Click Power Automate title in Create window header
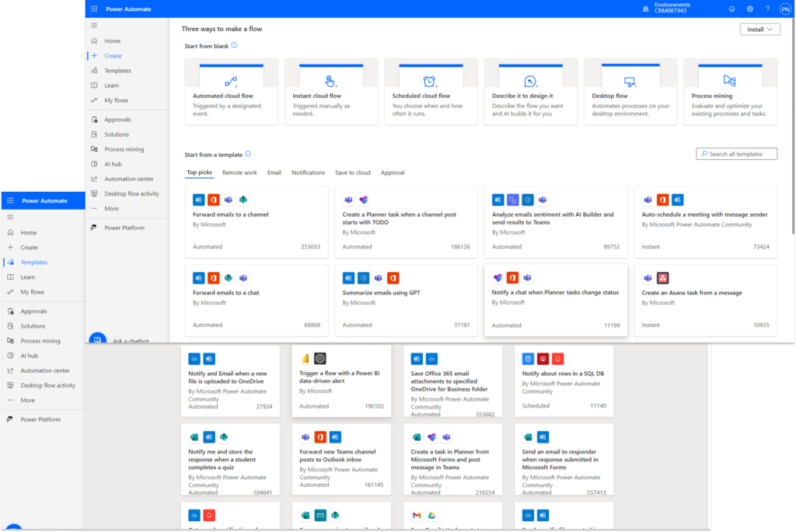Viewport: 796px width, 532px height. 128,9
